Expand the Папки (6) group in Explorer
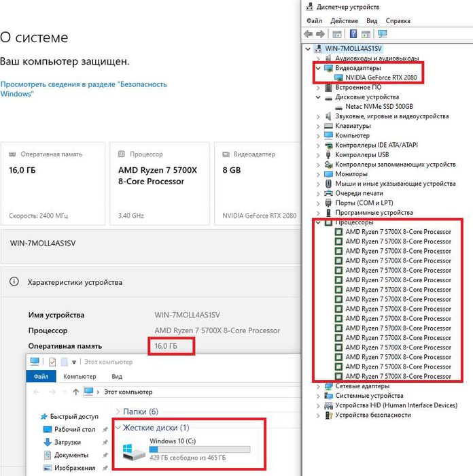473x476 pixels. point(118,411)
